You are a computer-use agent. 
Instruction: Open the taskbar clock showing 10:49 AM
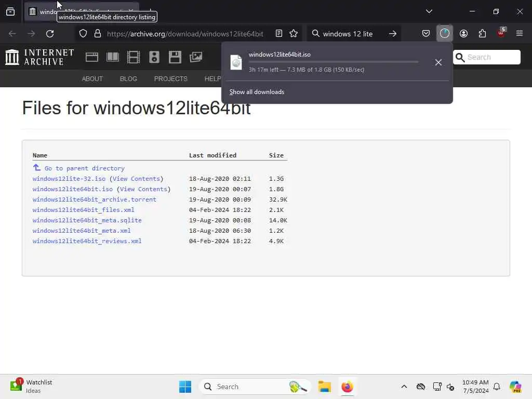pos(475,386)
